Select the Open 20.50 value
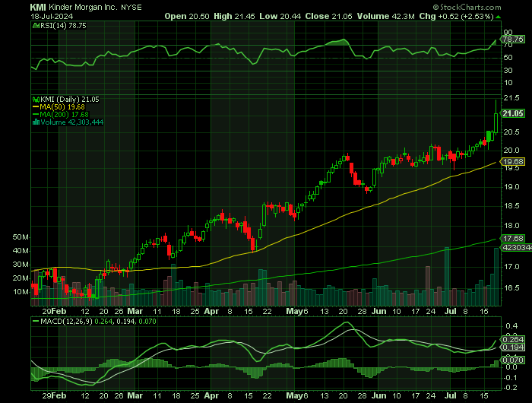The height and width of the screenshot is (403, 532). [187, 16]
